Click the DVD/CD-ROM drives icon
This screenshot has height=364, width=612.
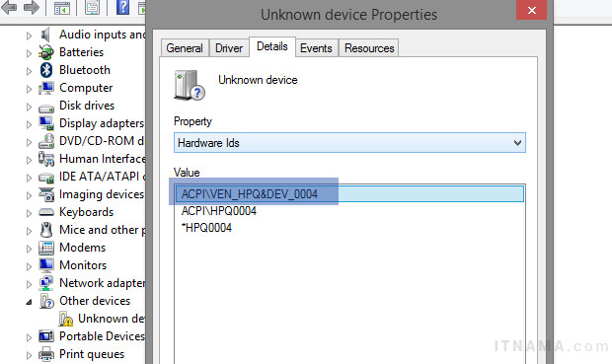point(46,141)
